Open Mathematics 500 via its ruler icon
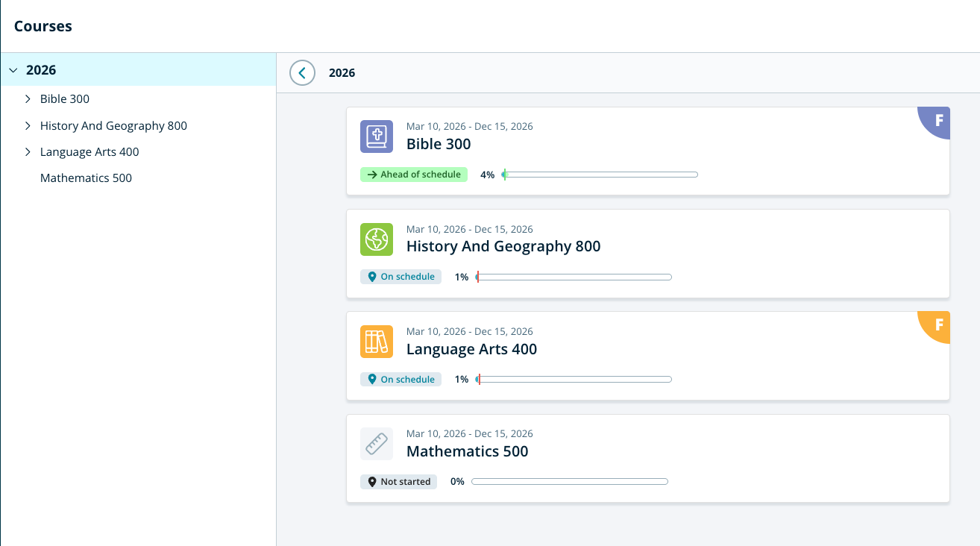Viewport: 980px width, 546px height. click(x=377, y=443)
